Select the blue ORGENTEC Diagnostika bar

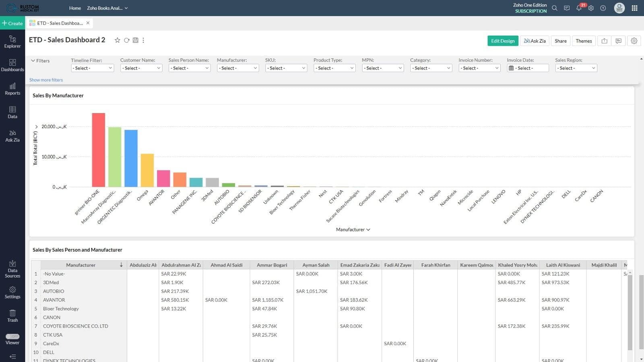pos(131,158)
